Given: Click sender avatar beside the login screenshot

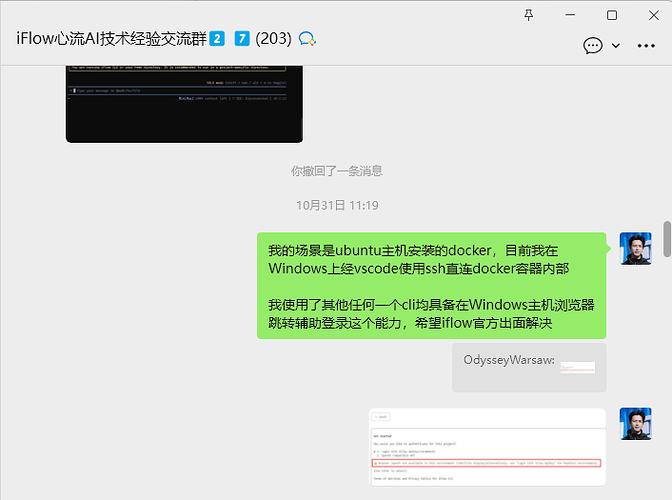Looking at the screenshot, I should coord(636,423).
